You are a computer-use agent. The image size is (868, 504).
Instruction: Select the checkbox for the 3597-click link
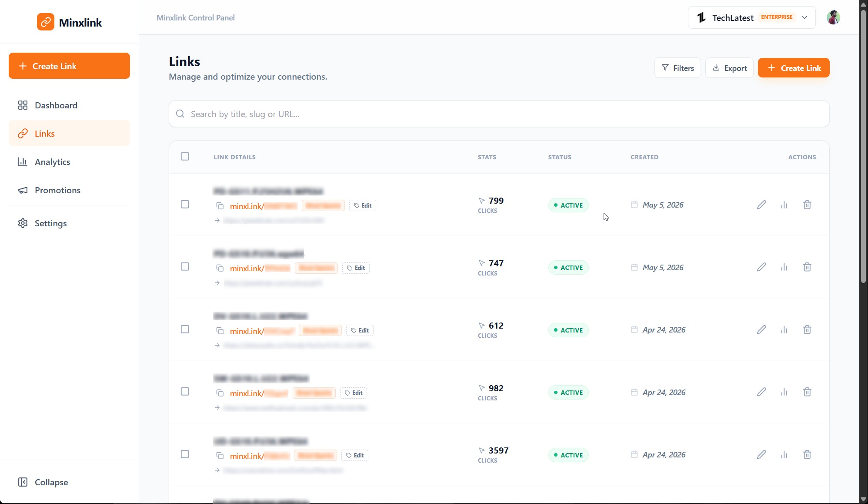point(185,454)
